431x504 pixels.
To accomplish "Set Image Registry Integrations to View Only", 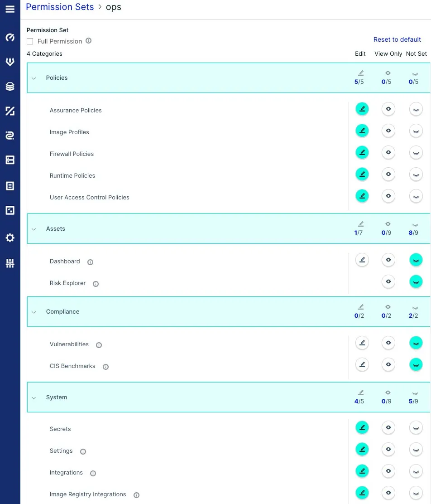I will point(388,493).
